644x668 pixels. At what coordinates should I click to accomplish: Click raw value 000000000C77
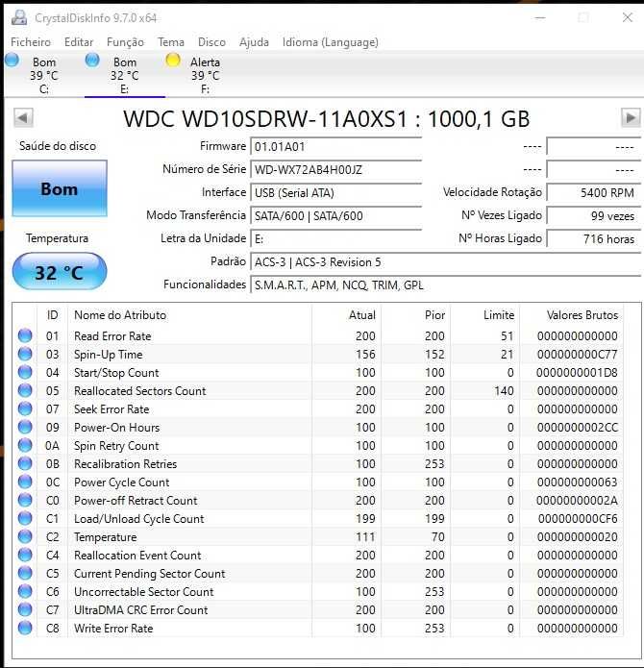coord(577,355)
